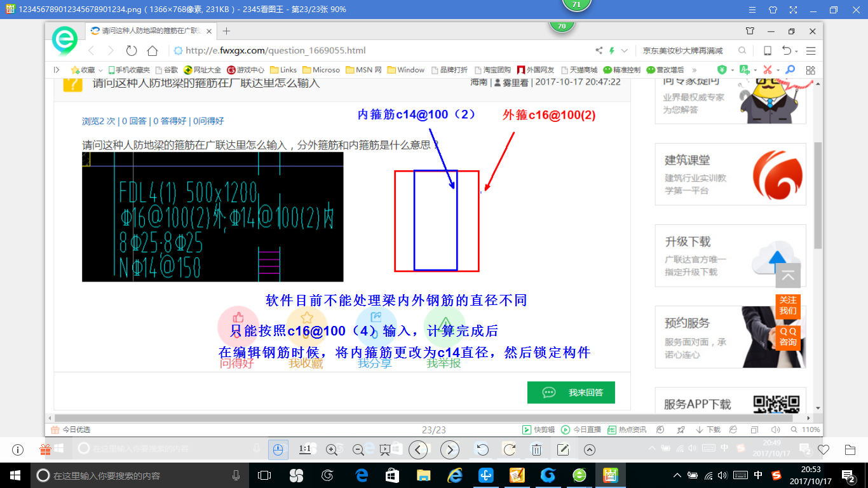The height and width of the screenshot is (488, 868).
Task: Go to the previous image
Action: click(x=417, y=450)
